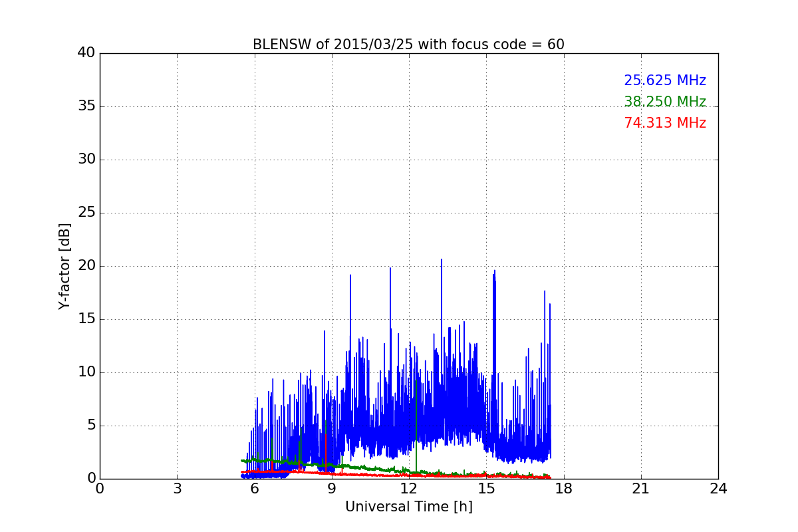Select the 74.313 MHz legend label
798x532 pixels.
(665, 123)
